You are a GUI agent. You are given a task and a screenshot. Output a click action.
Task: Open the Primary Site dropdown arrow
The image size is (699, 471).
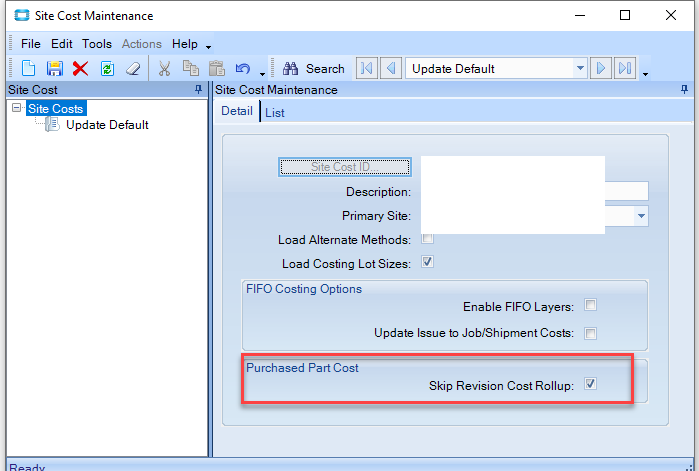[641, 216]
